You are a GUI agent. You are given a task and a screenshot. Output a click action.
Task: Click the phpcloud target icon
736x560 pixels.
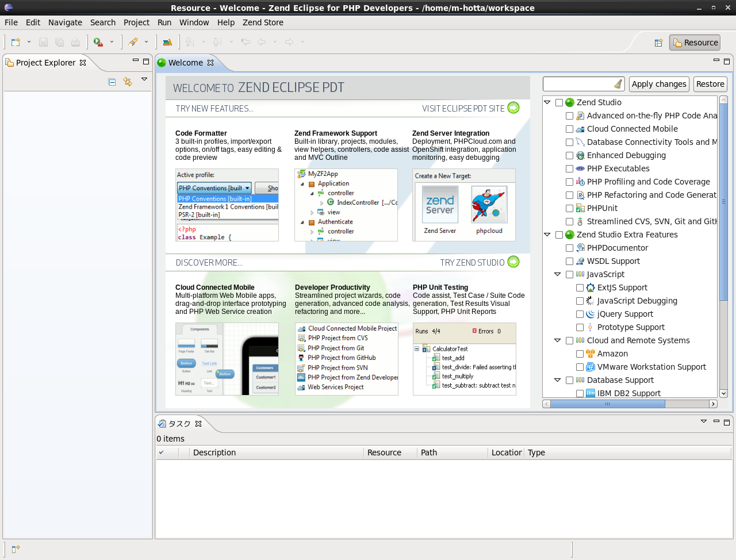coord(489,205)
